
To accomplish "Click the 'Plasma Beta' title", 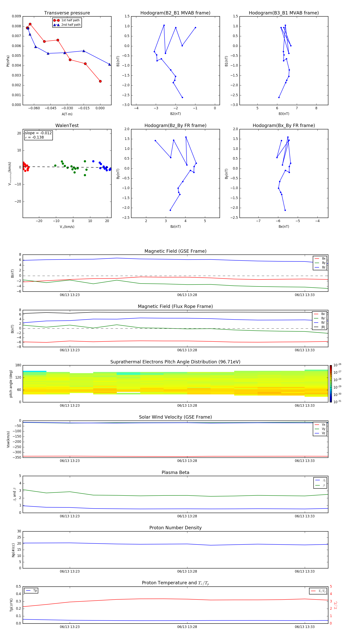I will 175,473.
